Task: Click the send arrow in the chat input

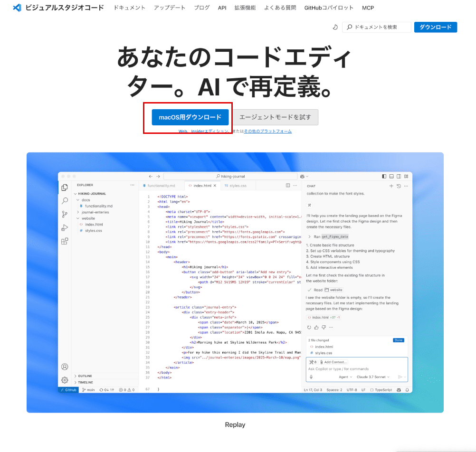Action: coord(400,377)
